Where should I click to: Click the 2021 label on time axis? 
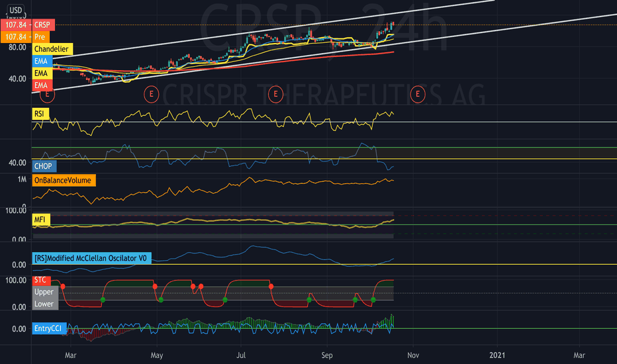click(497, 355)
